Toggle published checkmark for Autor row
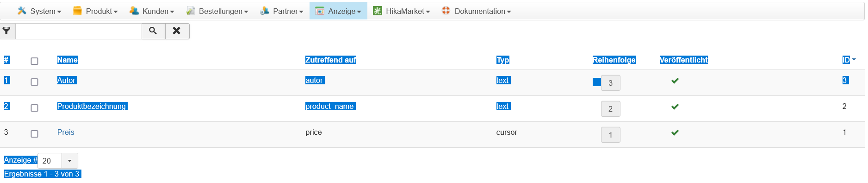868x183 pixels. click(675, 81)
